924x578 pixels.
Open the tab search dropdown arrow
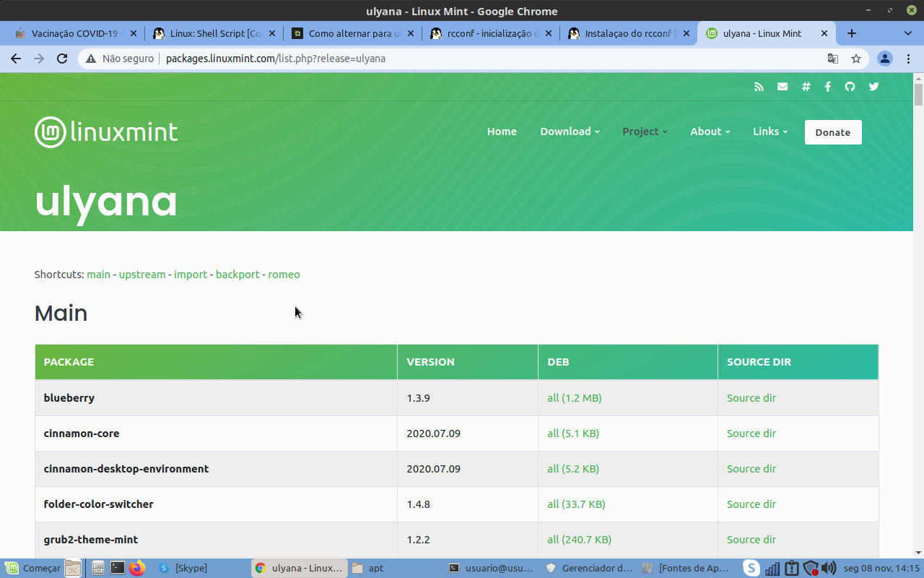pyautogui.click(x=908, y=33)
